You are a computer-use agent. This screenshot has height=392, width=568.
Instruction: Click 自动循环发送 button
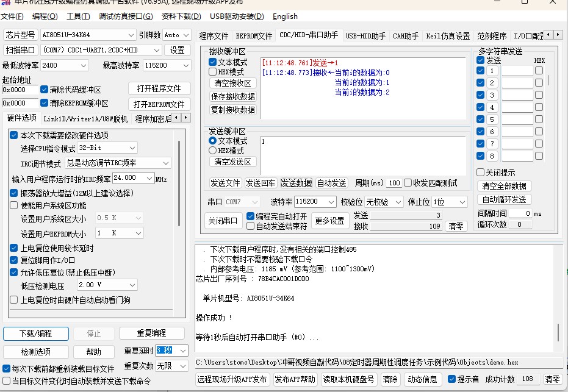(504, 199)
